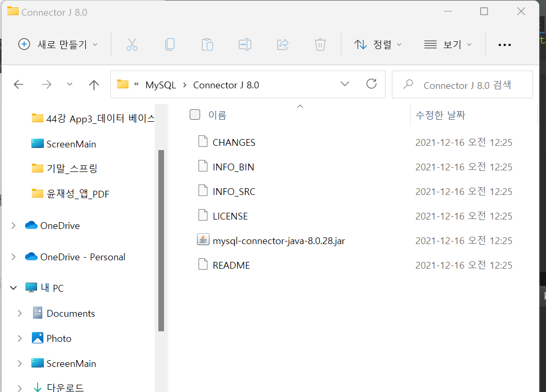Screen dimensions: 546x392
Task: Show hidden path via « breadcrumb chevron
Action: [x=136, y=84]
